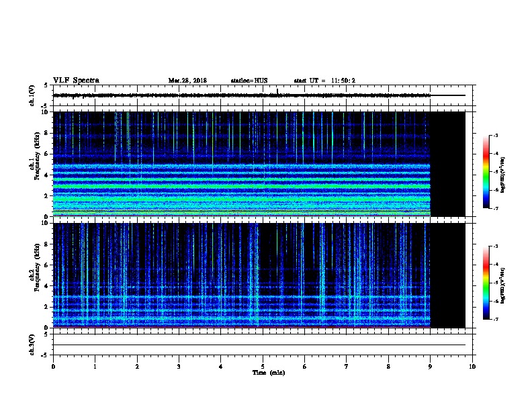Click time axis tick label "5"

point(263,366)
